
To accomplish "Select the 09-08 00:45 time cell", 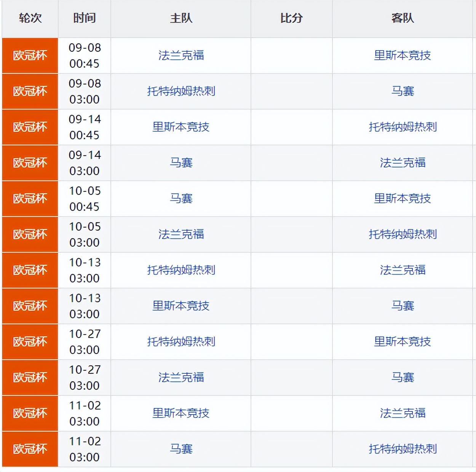I will click(x=85, y=56).
